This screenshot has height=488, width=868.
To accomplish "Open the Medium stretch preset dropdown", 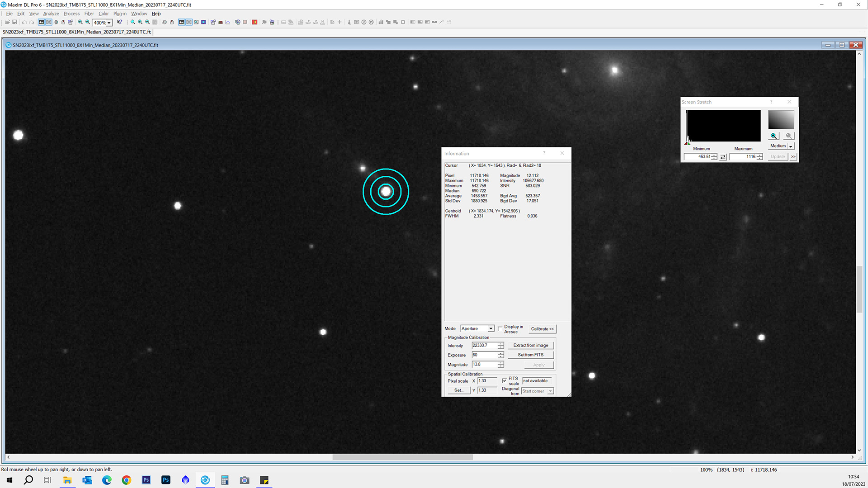I will pos(790,146).
